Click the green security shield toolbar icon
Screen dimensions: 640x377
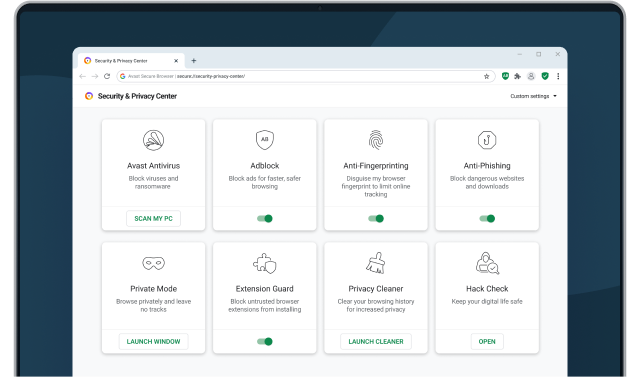click(x=545, y=76)
